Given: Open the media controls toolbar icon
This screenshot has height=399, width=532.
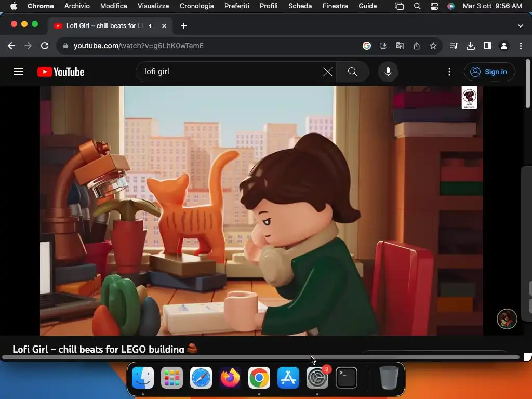Looking at the screenshot, I should [454, 46].
